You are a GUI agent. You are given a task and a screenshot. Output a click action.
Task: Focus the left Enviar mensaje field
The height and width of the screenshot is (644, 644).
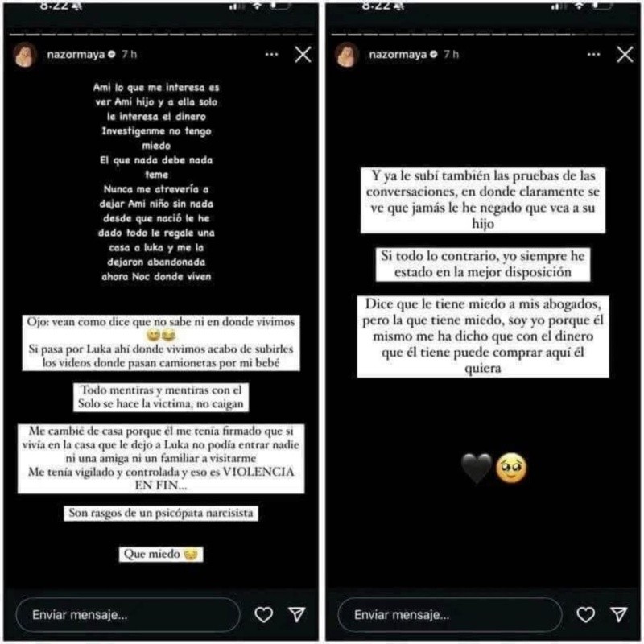[128, 615]
